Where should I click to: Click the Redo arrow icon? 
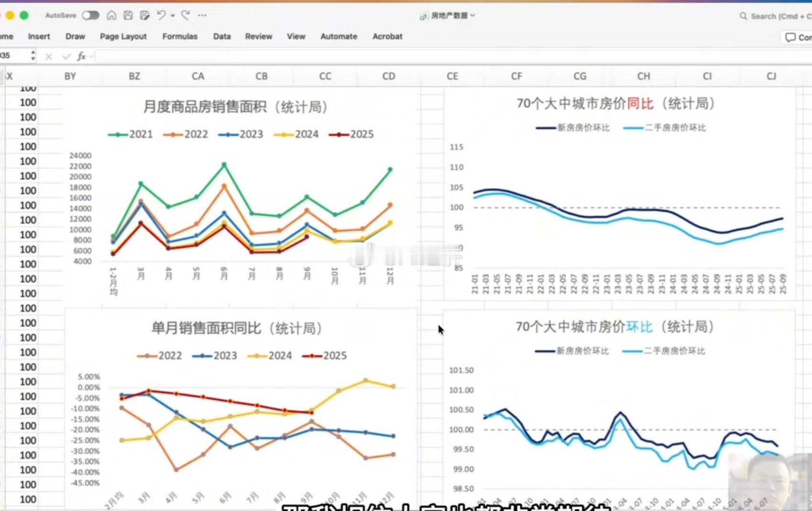pos(186,15)
